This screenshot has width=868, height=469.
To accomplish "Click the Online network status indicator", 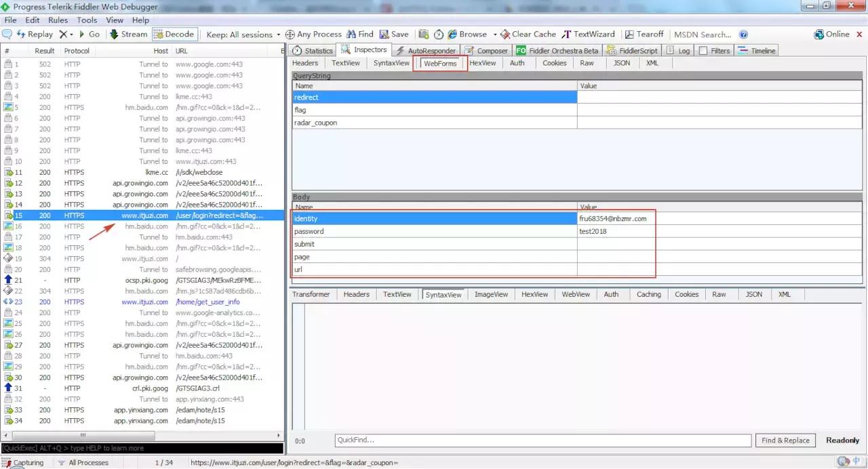I will coord(832,34).
